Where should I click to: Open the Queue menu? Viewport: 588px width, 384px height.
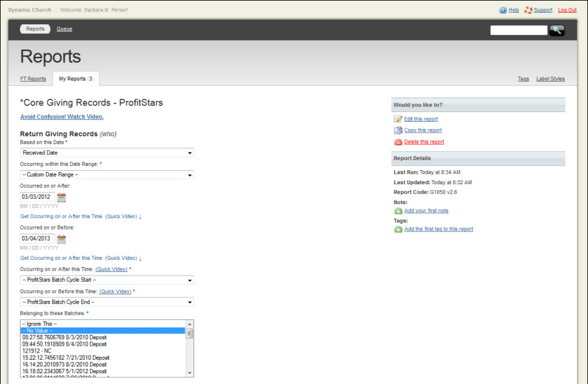pos(64,28)
